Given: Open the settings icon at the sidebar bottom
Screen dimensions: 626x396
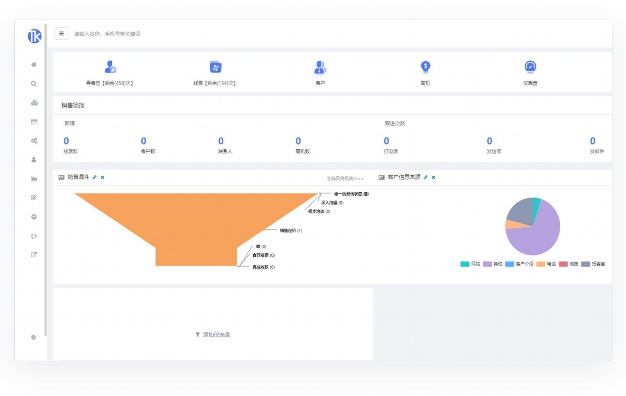Looking at the screenshot, I should [34, 337].
